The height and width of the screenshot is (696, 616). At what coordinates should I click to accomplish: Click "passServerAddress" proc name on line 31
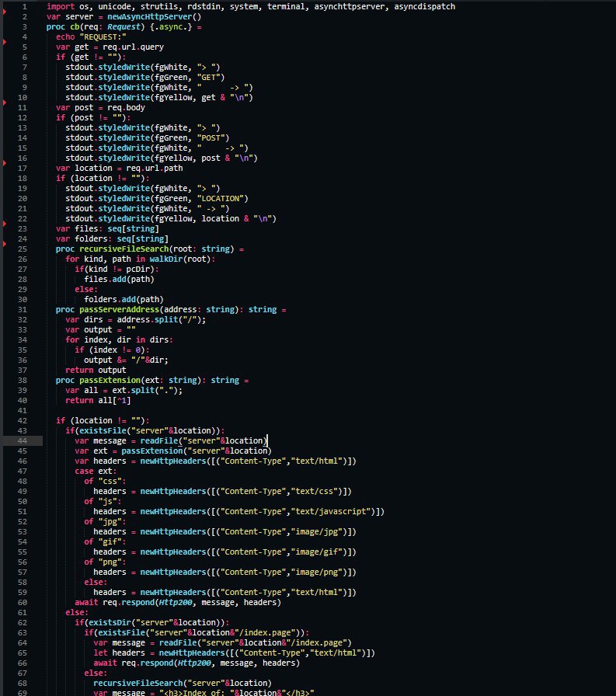click(119, 310)
